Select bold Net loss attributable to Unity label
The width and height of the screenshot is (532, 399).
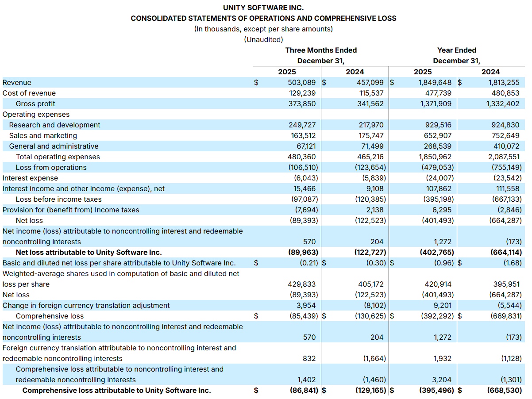(89, 252)
